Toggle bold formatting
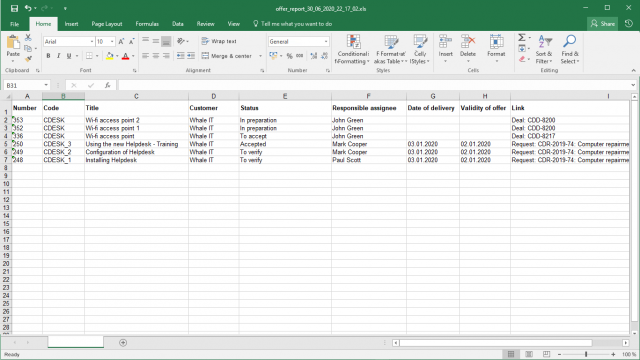Viewport: 640px width, 360px height. [x=48, y=56]
